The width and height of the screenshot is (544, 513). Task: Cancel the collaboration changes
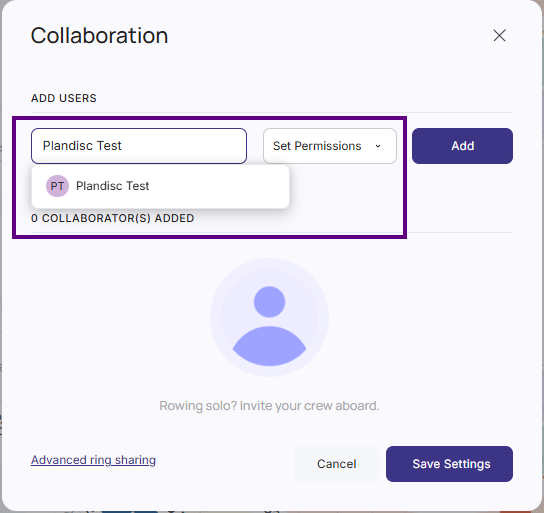point(336,464)
